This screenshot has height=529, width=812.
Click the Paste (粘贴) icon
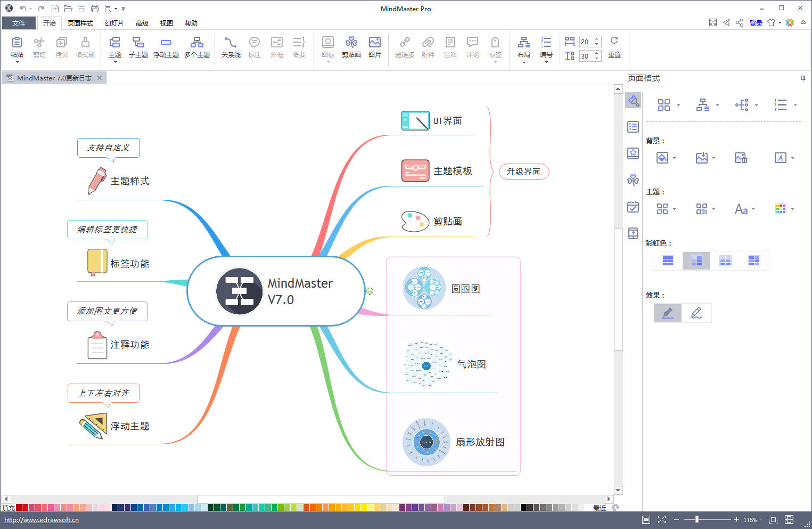[x=17, y=43]
